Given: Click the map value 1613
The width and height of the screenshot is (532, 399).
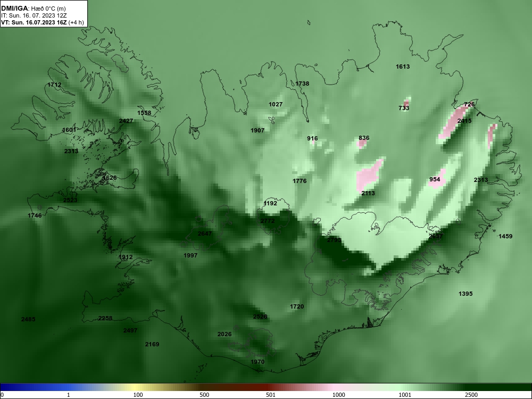Looking at the screenshot, I should 403,66.
